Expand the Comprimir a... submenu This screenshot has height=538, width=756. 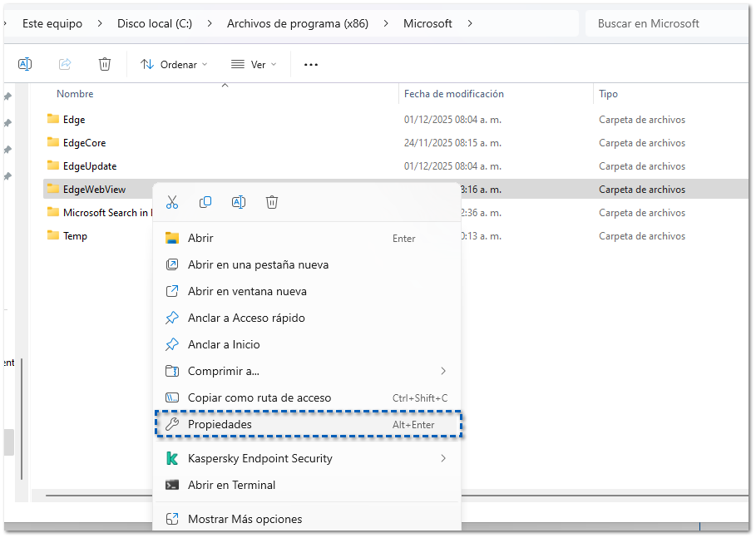pos(307,372)
